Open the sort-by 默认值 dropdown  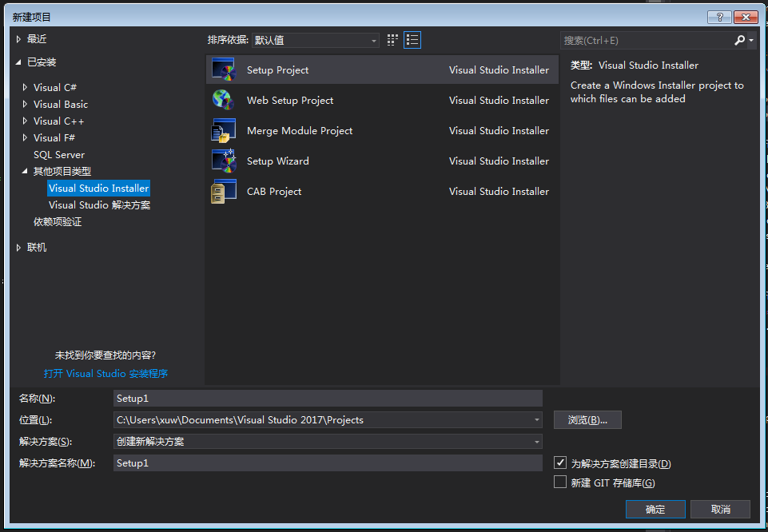coord(316,40)
